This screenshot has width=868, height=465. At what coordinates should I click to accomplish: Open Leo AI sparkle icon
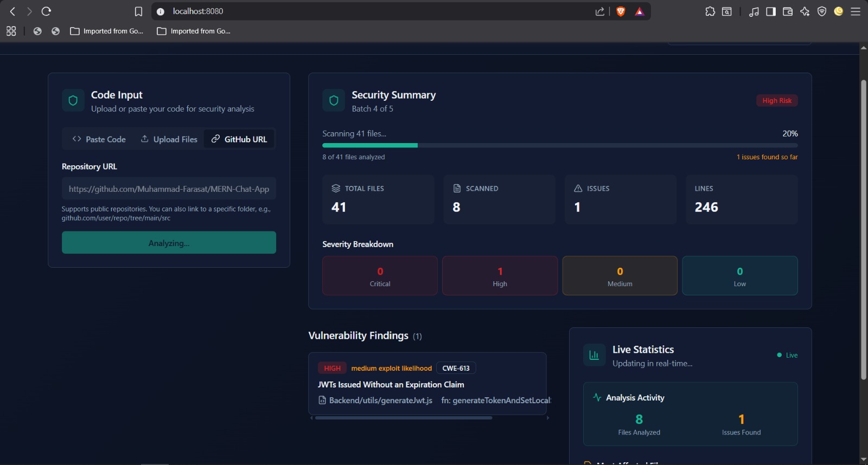coord(805,11)
